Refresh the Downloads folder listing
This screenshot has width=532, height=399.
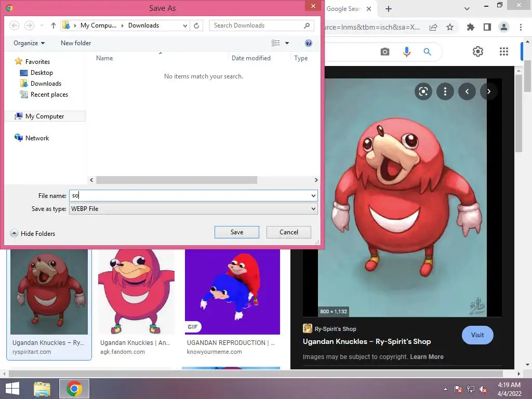196,25
